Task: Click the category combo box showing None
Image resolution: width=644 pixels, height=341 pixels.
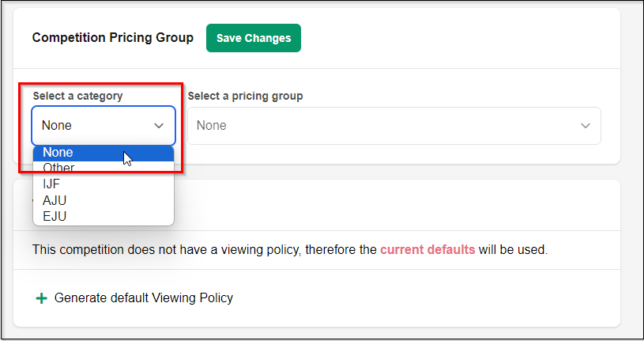Action: pyautogui.click(x=91, y=126)
